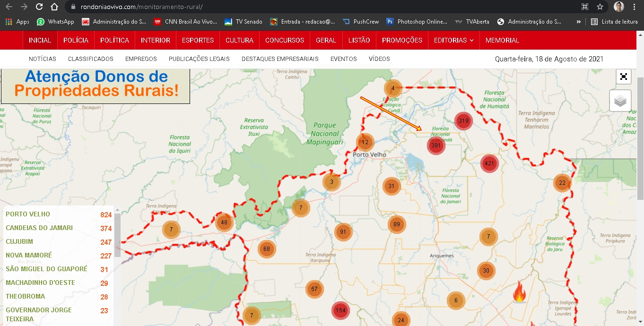Open the CONCURSOS menu item
The width and height of the screenshot is (644, 326).
click(285, 40)
